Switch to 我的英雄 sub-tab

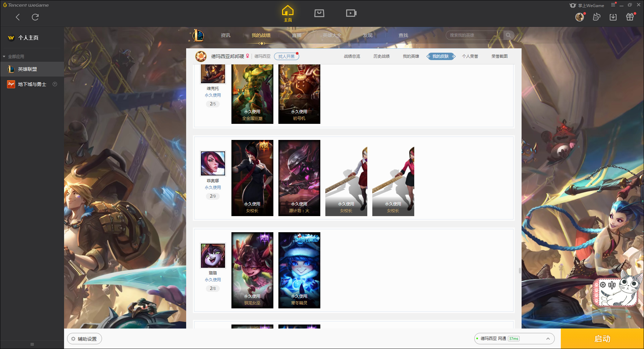coord(411,56)
